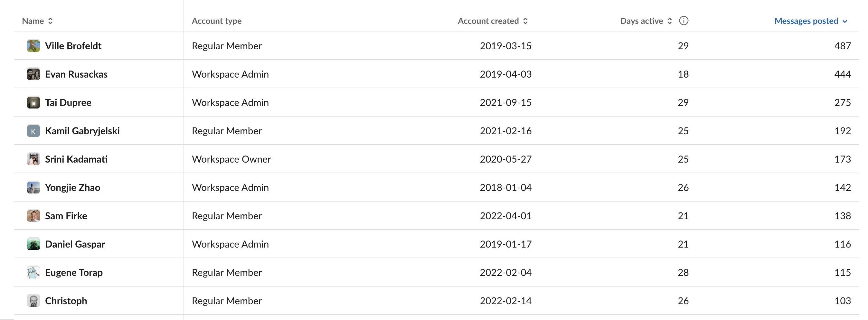
Task: Click Kamil Gabryjelski's K avatar
Action: [x=33, y=131]
